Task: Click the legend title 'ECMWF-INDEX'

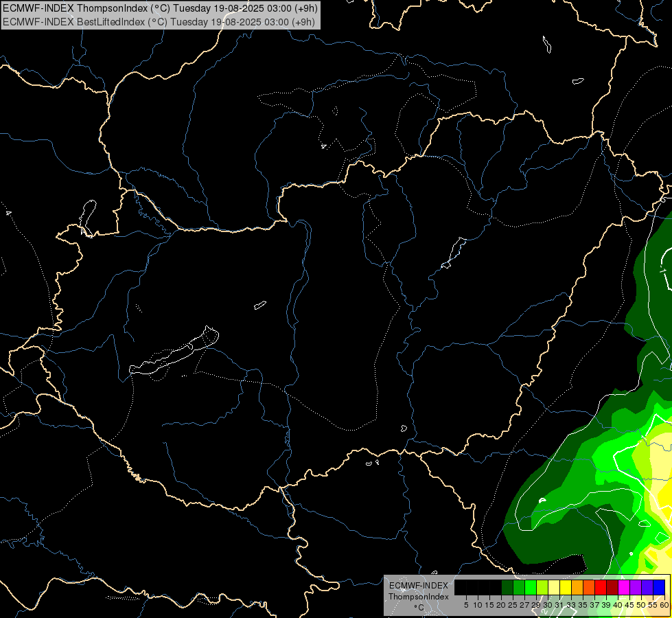Action: [x=419, y=586]
